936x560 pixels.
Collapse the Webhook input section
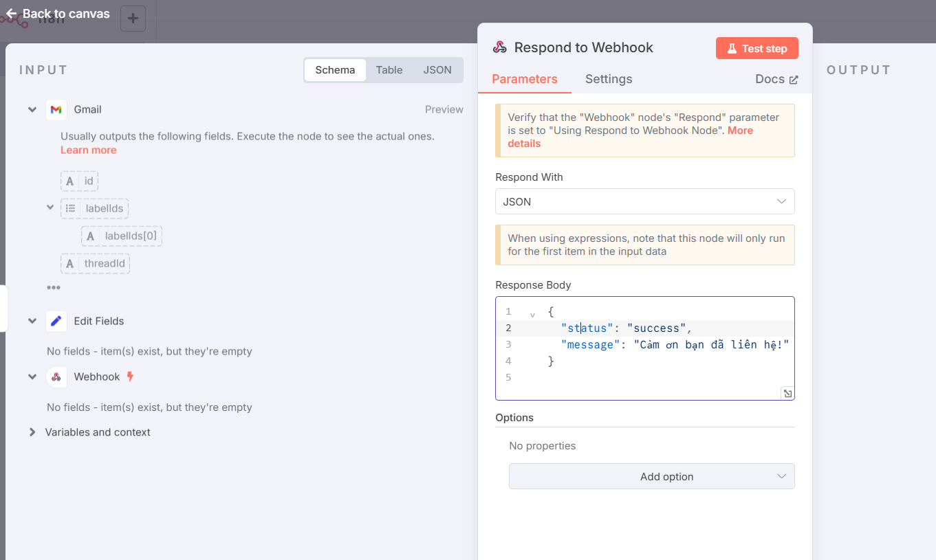(x=32, y=377)
